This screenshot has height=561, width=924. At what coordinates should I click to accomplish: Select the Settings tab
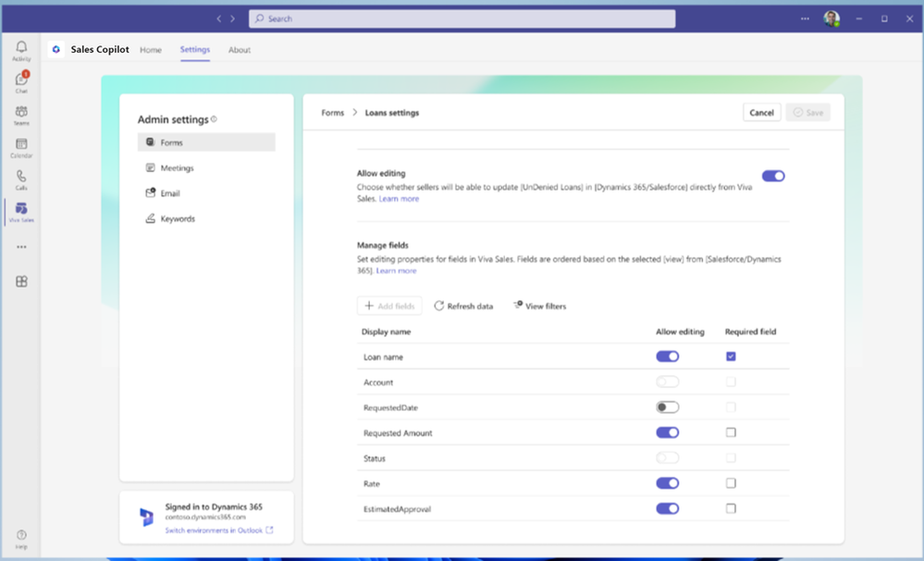[x=195, y=50]
